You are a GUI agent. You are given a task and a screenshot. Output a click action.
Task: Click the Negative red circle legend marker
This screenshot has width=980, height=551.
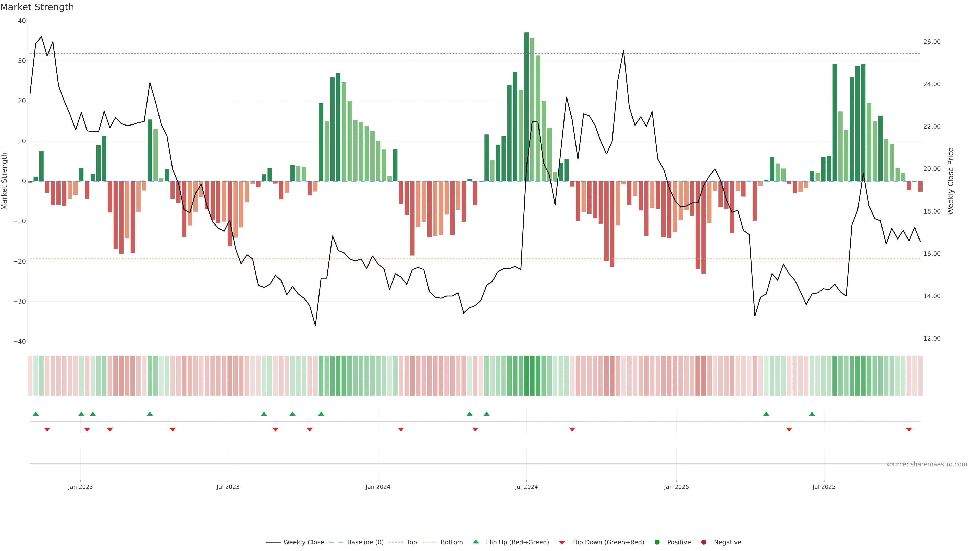703,542
